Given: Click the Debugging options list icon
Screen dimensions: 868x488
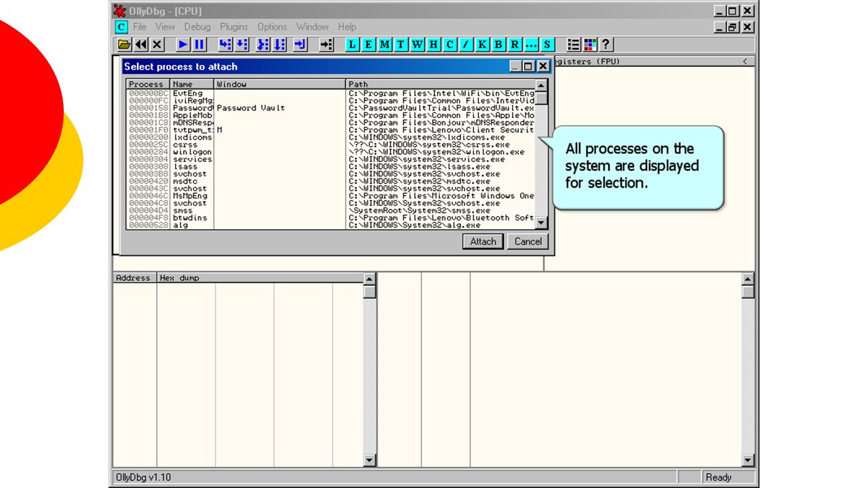Looking at the screenshot, I should pos(574,45).
